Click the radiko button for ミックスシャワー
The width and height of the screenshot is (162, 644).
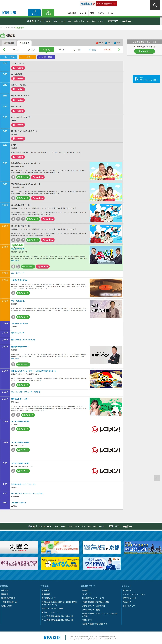[18, 68]
